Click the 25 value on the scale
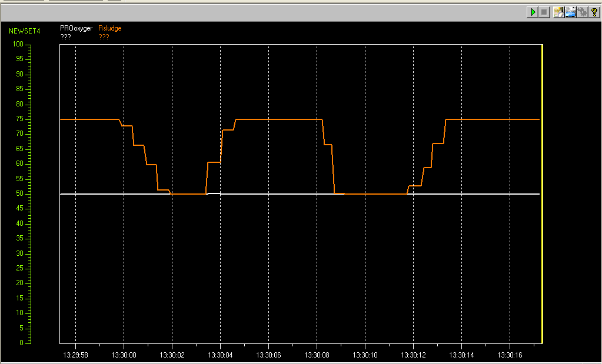The width and height of the screenshot is (602, 364). tap(19, 268)
